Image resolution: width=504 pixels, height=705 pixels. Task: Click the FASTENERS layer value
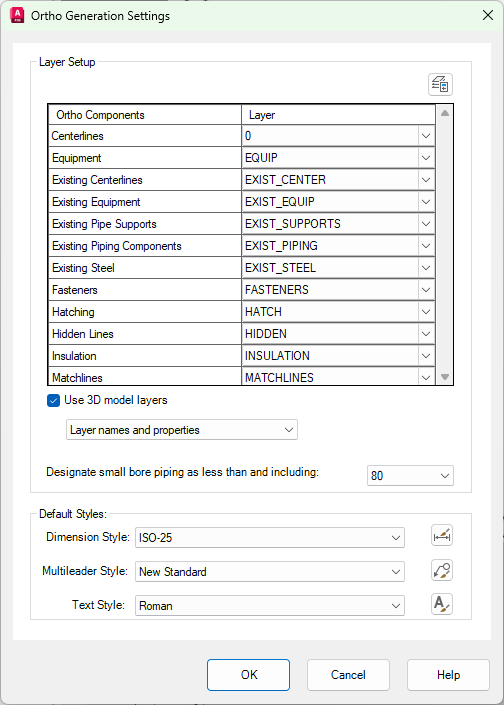[x=277, y=290]
